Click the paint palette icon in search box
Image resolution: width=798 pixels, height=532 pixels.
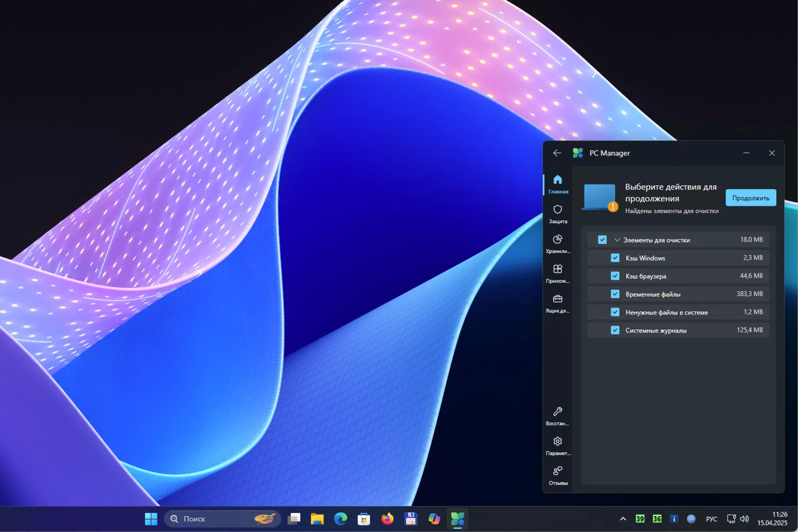pyautogui.click(x=265, y=519)
